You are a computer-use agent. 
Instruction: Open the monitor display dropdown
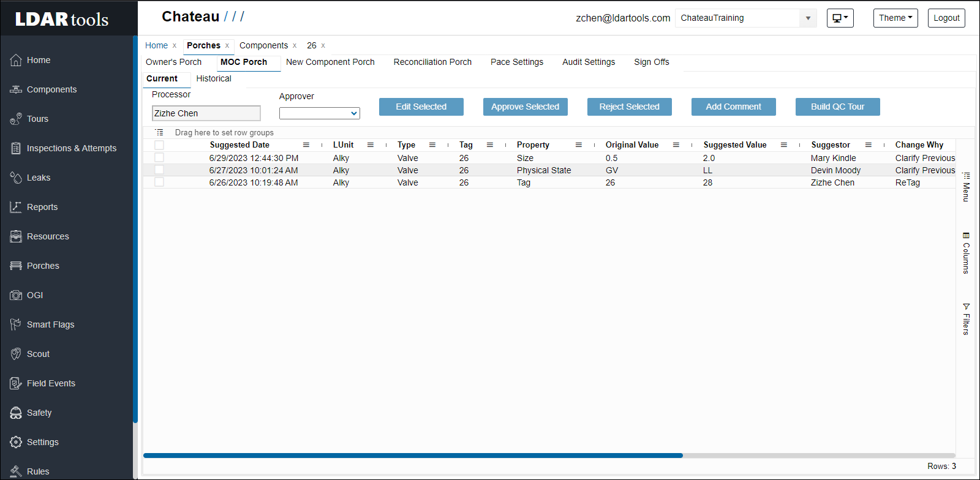coord(840,18)
